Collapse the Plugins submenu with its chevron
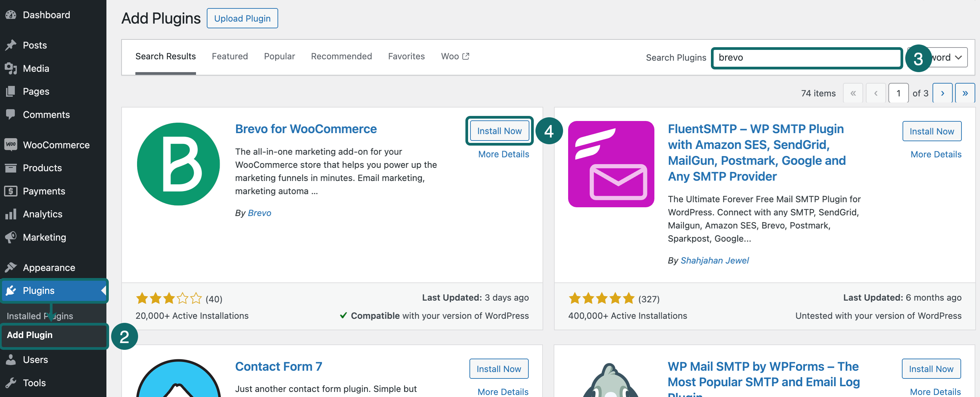 tap(103, 291)
